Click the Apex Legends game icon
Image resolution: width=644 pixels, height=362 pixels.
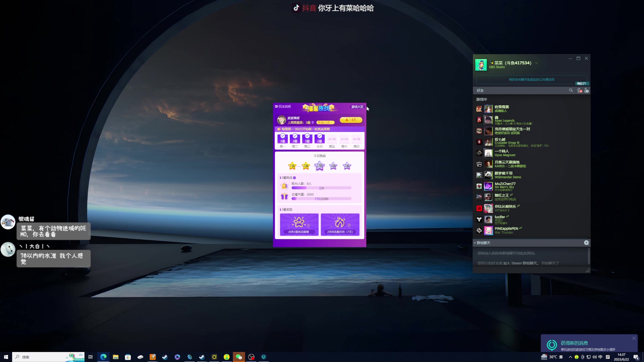(479, 120)
